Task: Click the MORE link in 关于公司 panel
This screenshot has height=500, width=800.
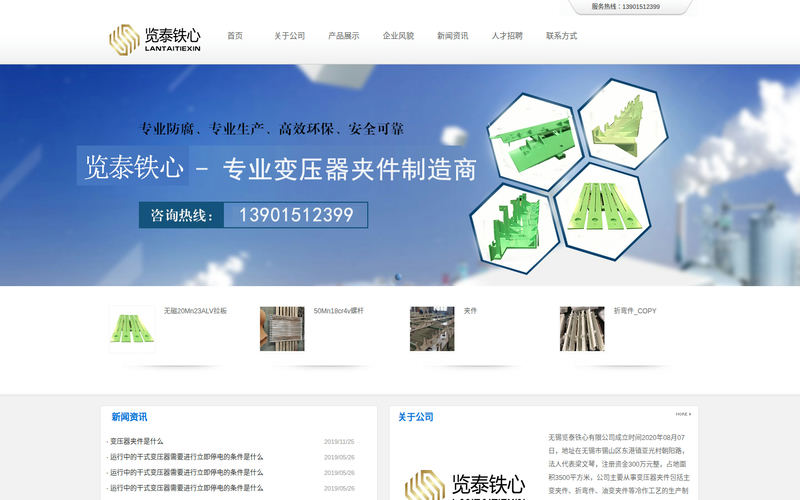Action: (x=683, y=414)
